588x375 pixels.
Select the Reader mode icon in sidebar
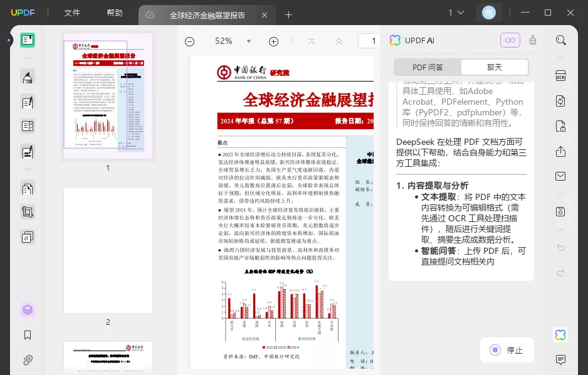point(28,40)
